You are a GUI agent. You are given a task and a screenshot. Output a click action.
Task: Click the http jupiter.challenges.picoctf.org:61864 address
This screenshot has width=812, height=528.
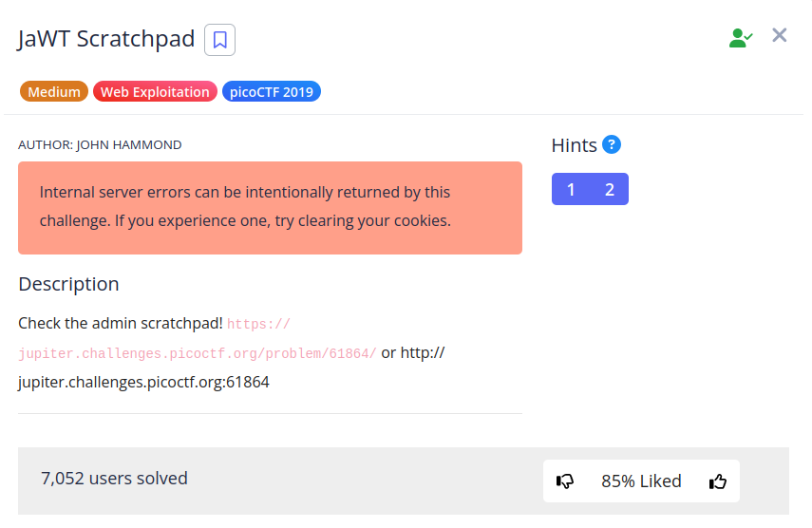tap(143, 383)
